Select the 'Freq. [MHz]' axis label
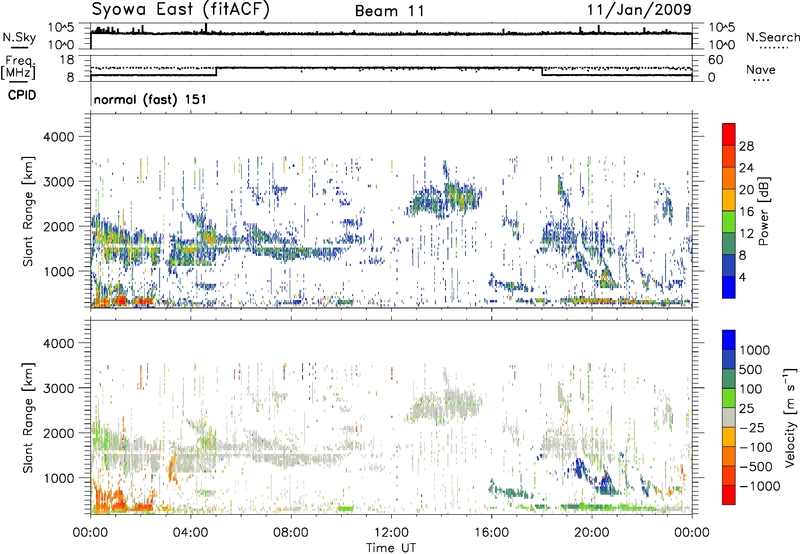This screenshot has height=554, width=800. click(18, 66)
